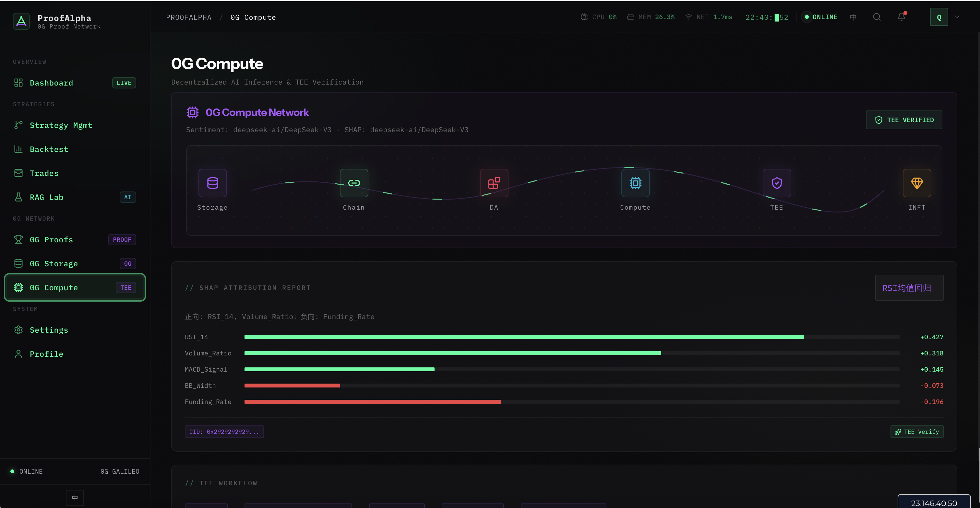Click the MEM usage drive icon
Screen dimensions: 980x508
click(x=631, y=17)
